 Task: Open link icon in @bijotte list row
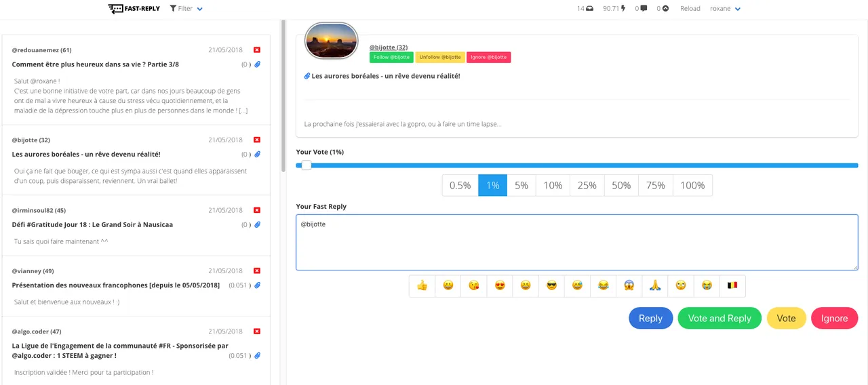[258, 155]
